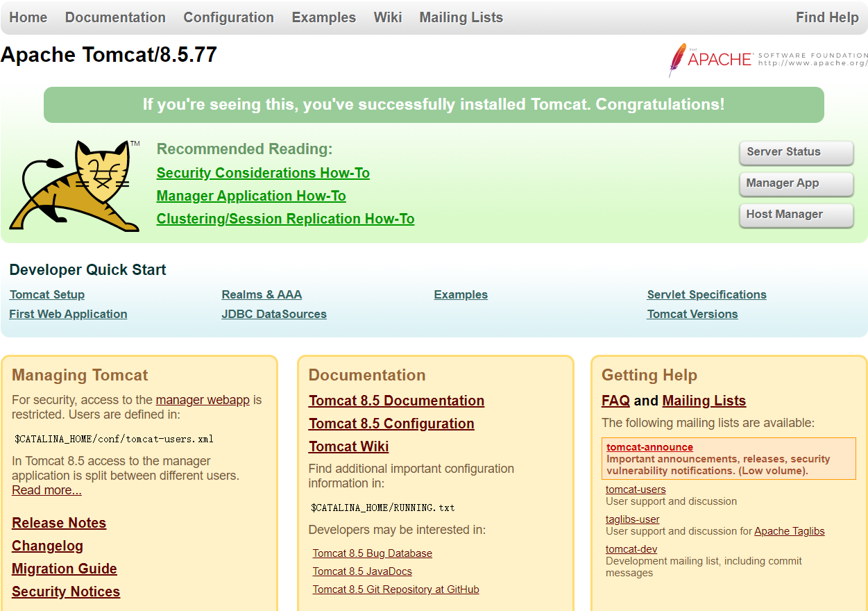The width and height of the screenshot is (868, 611).
Task: Follow the manager webapp link
Action: point(203,400)
